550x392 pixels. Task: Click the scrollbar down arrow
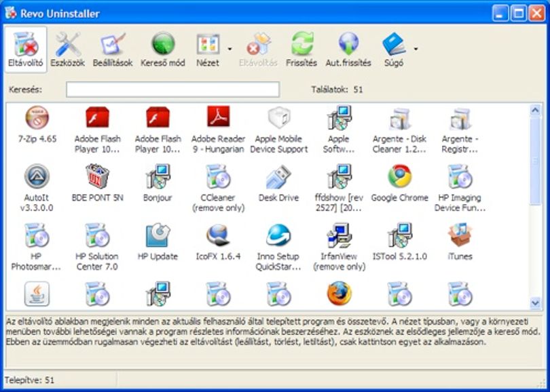(535, 302)
